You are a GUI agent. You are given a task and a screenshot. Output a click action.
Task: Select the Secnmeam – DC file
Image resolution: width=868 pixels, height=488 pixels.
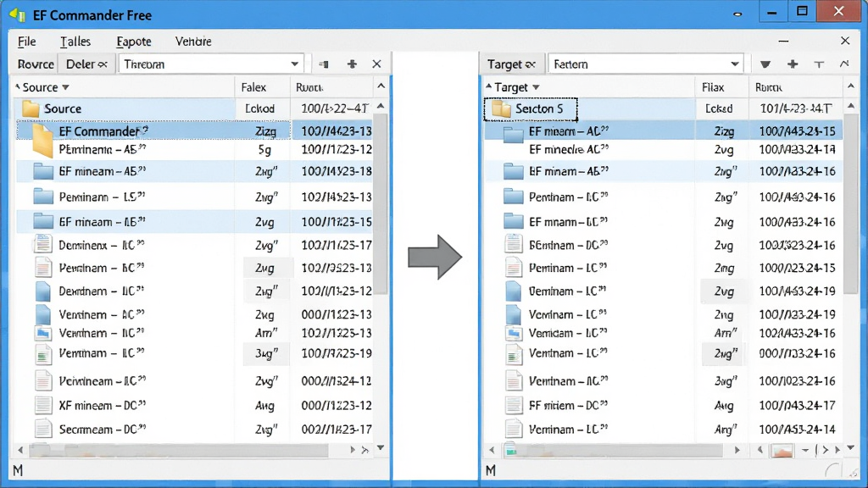(x=194, y=430)
